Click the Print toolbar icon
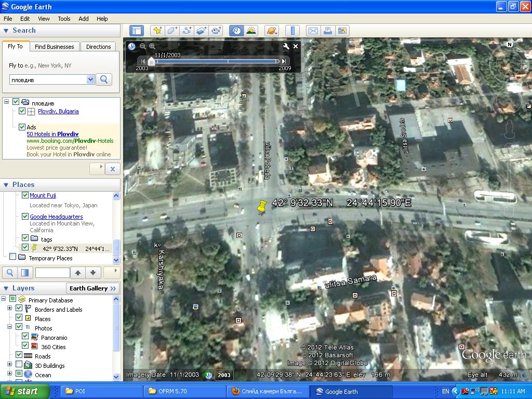Viewport: 532px width, 399px height. (x=328, y=31)
